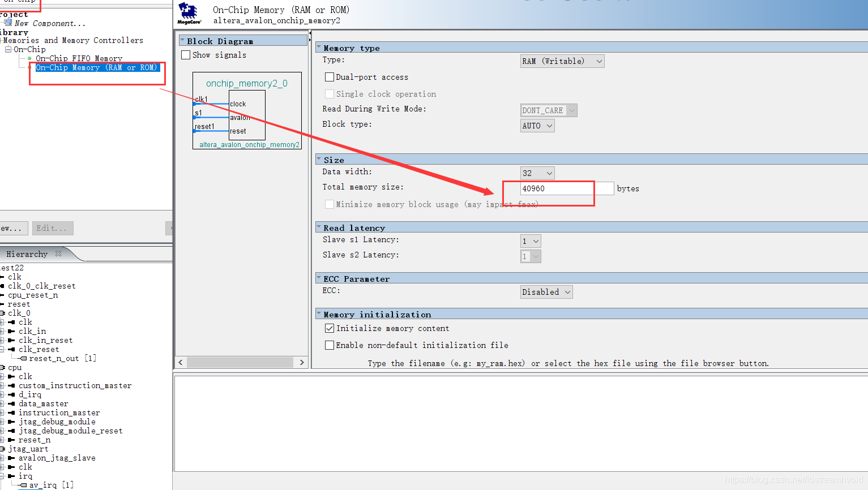Select clk_in hierarchy item

click(32, 331)
